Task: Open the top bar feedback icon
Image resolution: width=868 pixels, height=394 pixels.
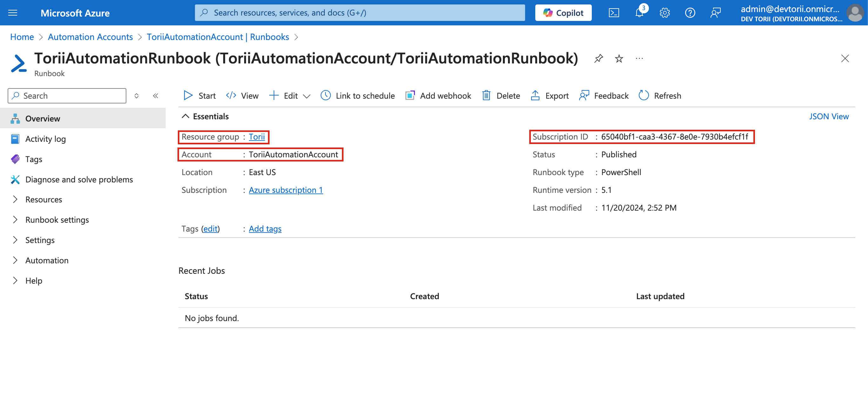Action: pyautogui.click(x=715, y=13)
